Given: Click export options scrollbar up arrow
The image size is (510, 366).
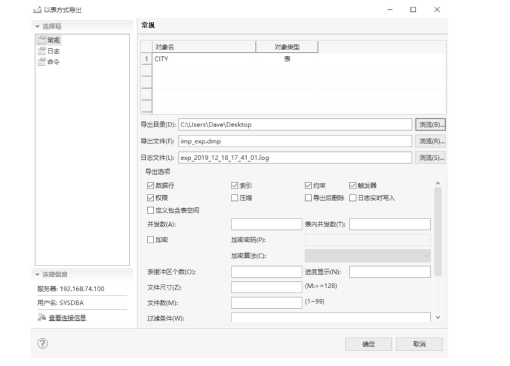Looking at the screenshot, I should (438, 183).
